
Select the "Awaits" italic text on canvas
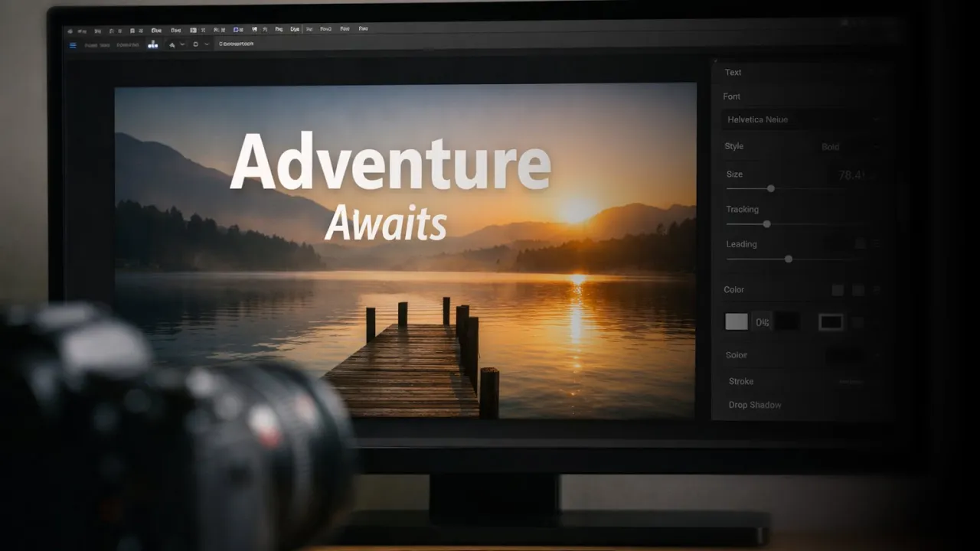(385, 224)
